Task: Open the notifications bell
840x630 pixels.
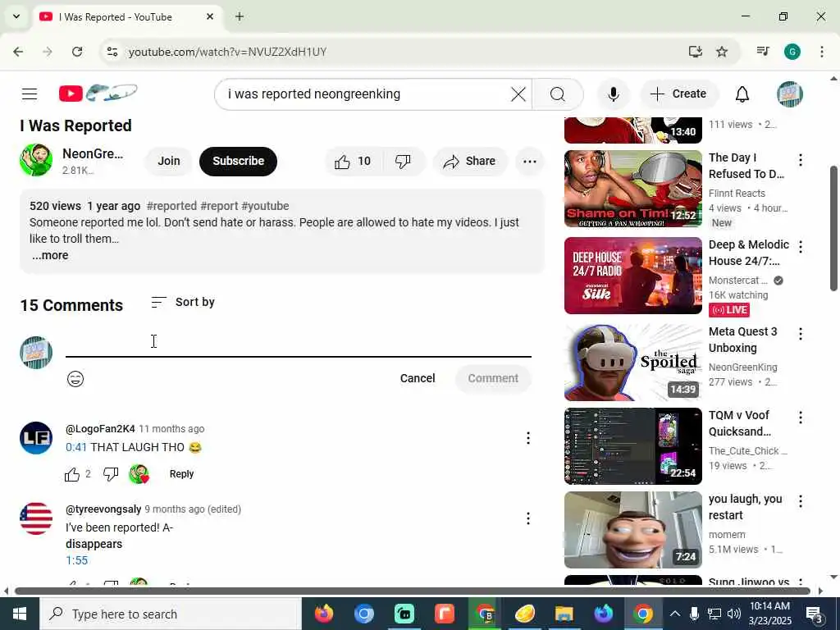Action: click(742, 94)
